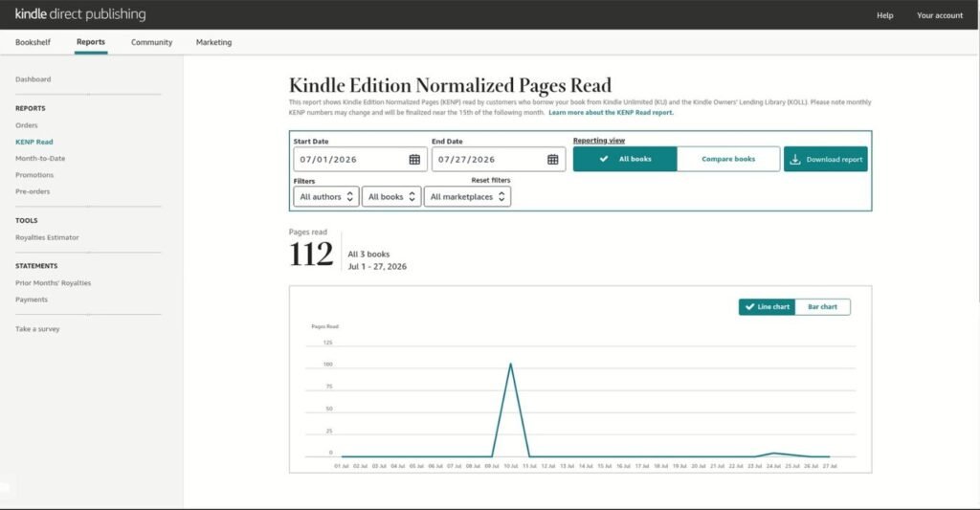Open the Start Date calendar icon
Screen dimensions: 980x510
point(414,160)
